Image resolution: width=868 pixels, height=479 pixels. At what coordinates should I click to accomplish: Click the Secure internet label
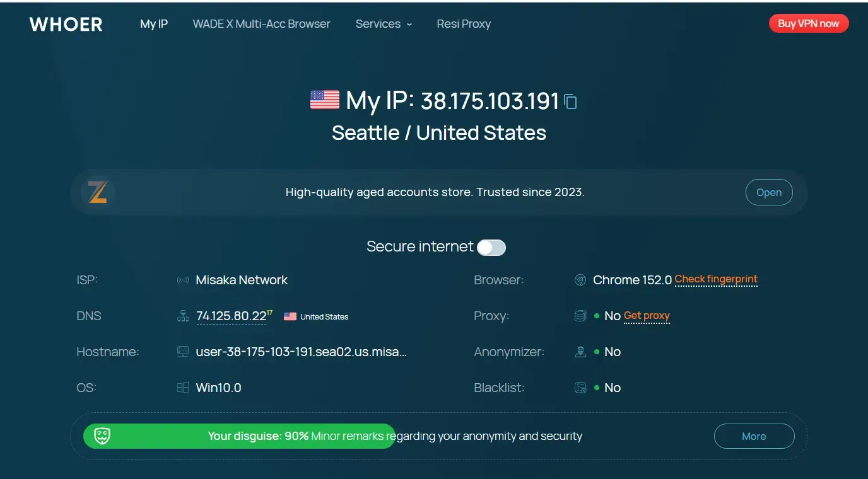pos(420,246)
